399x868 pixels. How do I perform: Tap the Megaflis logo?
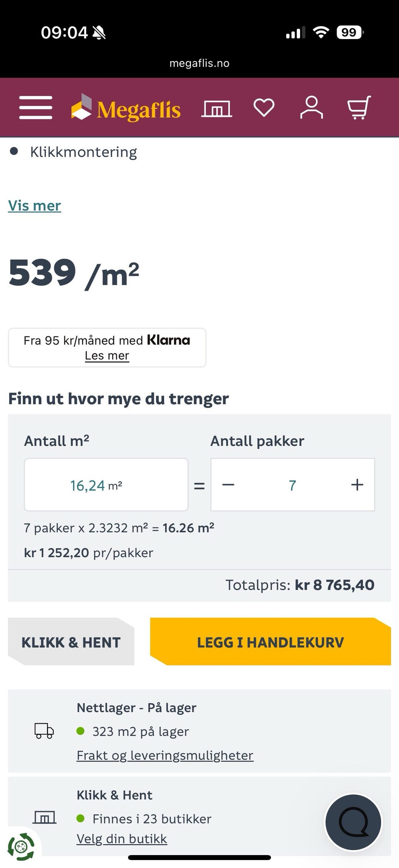tap(126, 108)
